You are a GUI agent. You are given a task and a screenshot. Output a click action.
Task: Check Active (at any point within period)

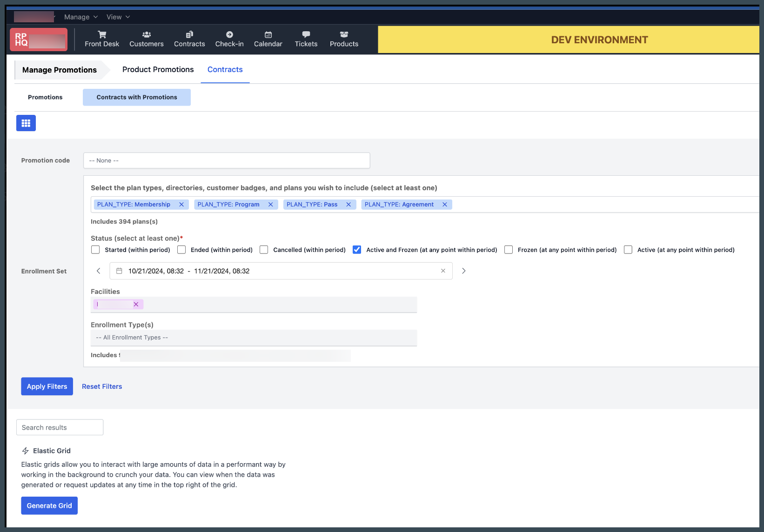click(628, 250)
